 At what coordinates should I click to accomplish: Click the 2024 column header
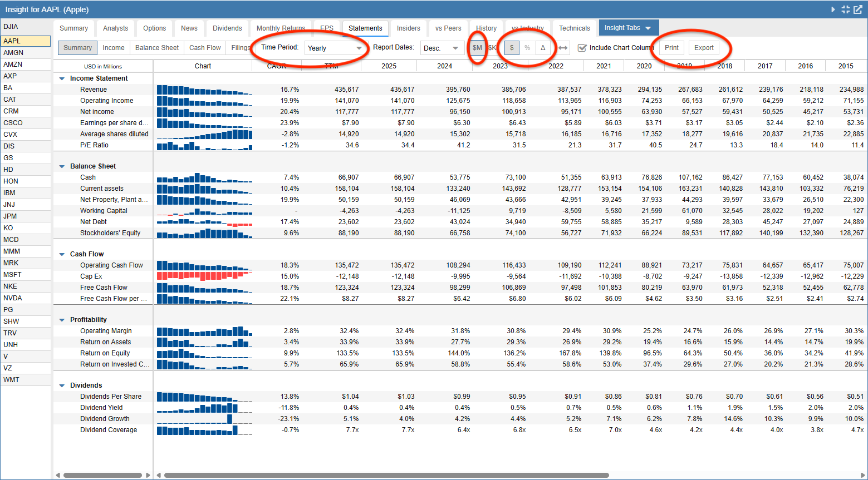coord(444,66)
